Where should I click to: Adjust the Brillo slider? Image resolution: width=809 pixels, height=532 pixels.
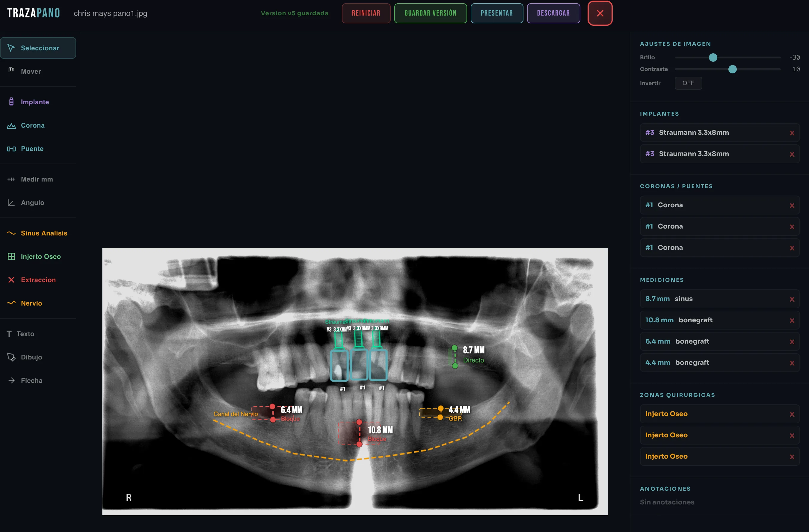click(713, 58)
